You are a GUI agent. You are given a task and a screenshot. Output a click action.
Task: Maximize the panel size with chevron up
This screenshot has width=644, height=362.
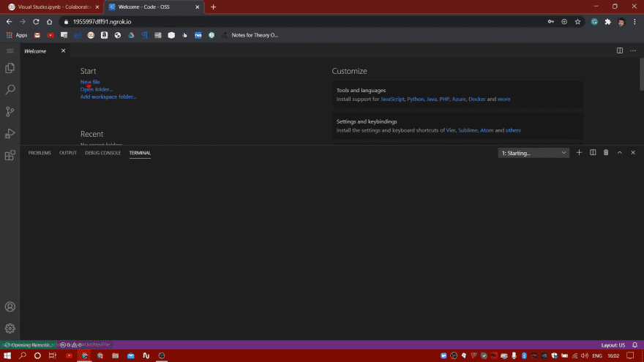click(x=619, y=153)
